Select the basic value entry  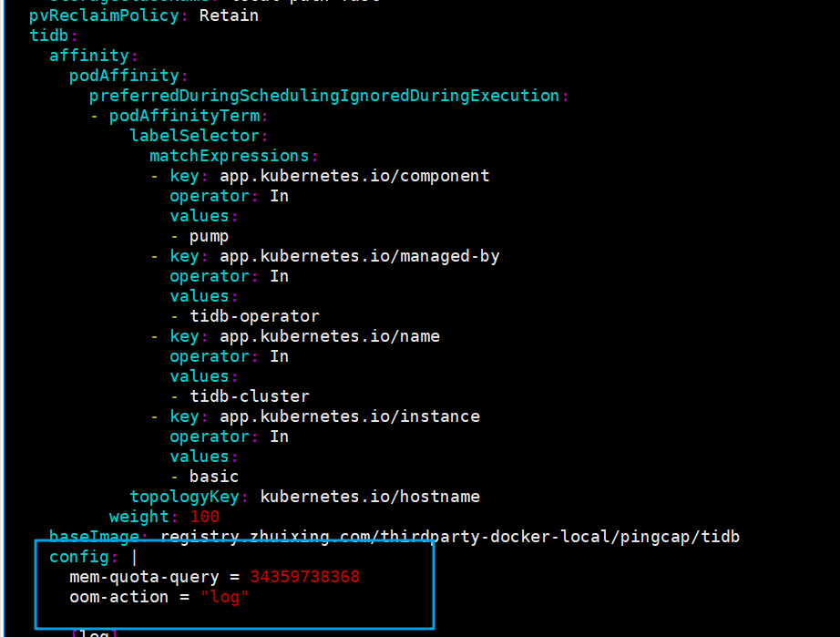point(214,477)
